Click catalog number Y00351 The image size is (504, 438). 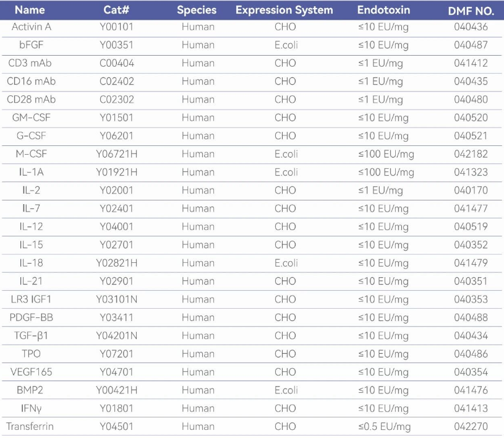point(116,45)
